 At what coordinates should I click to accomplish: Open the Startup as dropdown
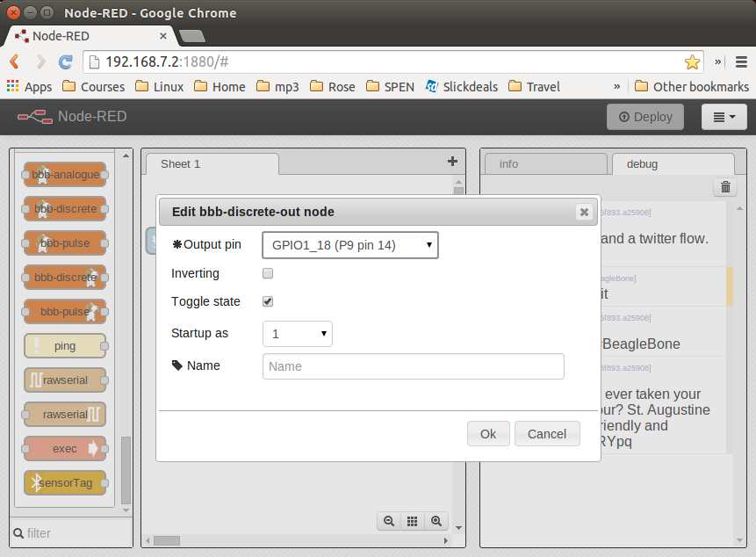coord(299,333)
